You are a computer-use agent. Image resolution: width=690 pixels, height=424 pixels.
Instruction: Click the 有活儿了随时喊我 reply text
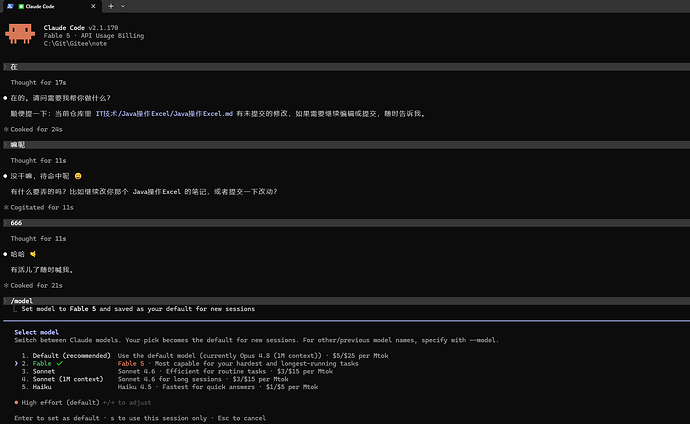pos(42,270)
